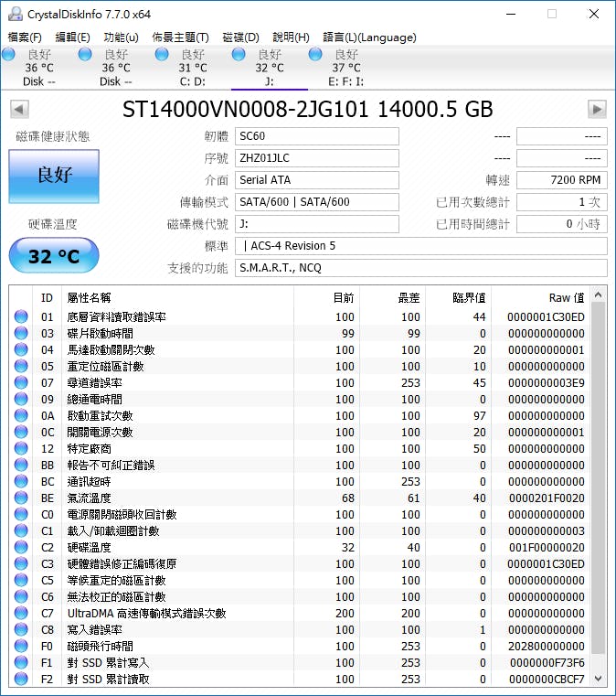Click status orb for attribute F1
The height and width of the screenshot is (696, 616).
[21, 662]
